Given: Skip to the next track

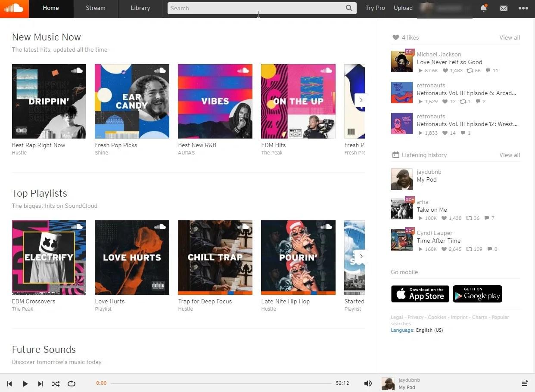Looking at the screenshot, I should (x=40, y=383).
